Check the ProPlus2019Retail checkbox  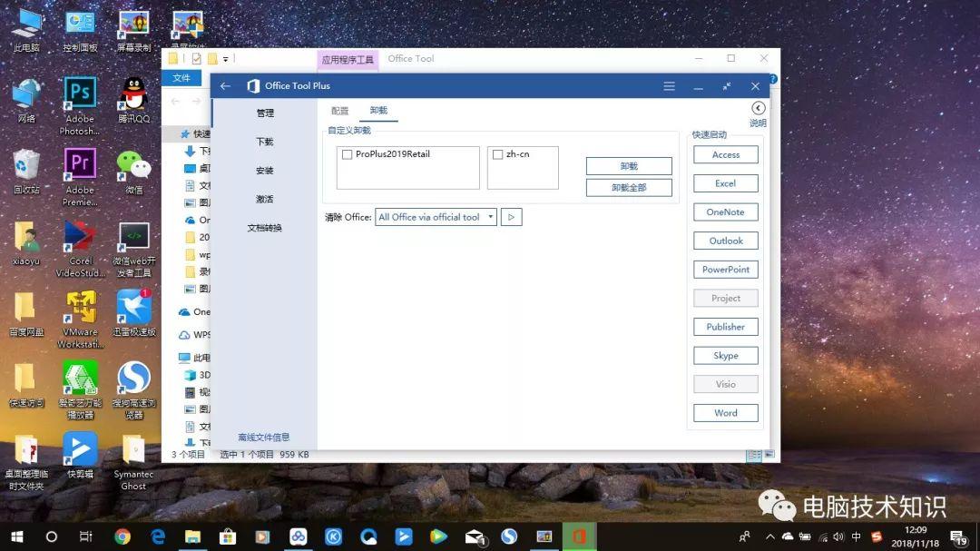(347, 154)
